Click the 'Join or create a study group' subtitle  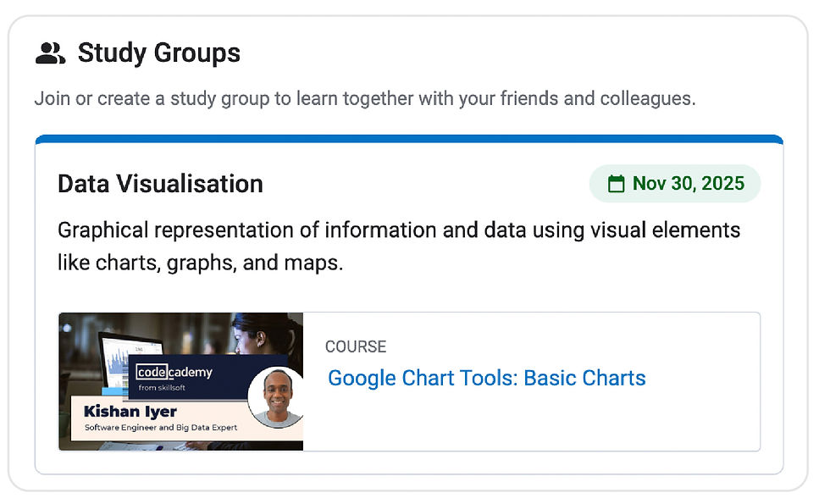[364, 98]
